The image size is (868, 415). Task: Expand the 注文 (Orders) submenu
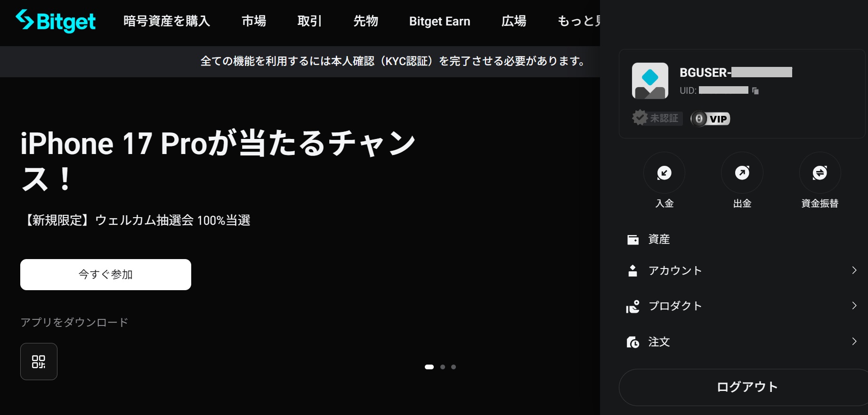pyautogui.click(x=741, y=342)
